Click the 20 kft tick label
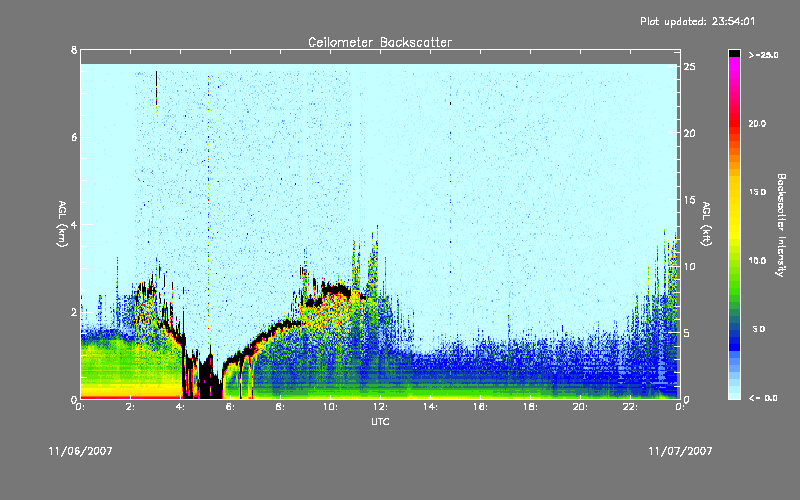Image resolution: width=800 pixels, height=500 pixels. click(690, 133)
